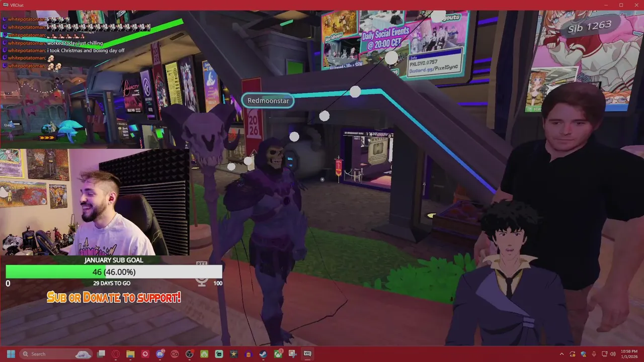Open the sync status tray icon
Image resolution: width=644 pixels, height=362 pixels.
(x=573, y=354)
